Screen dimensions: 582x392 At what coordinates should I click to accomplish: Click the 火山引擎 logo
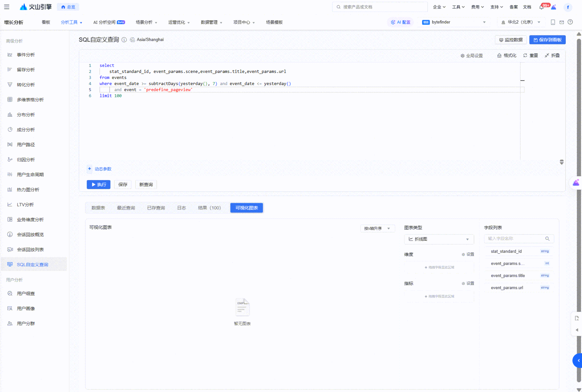pos(36,7)
